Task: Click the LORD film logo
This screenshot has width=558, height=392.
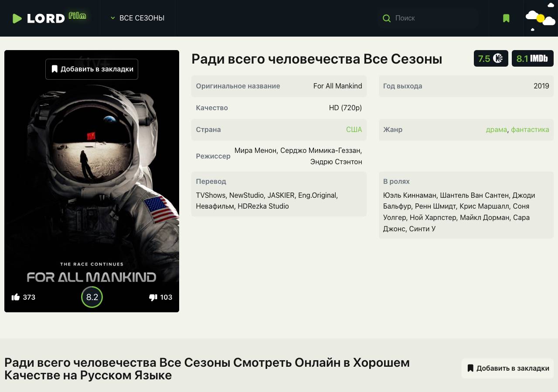Action: (49, 18)
